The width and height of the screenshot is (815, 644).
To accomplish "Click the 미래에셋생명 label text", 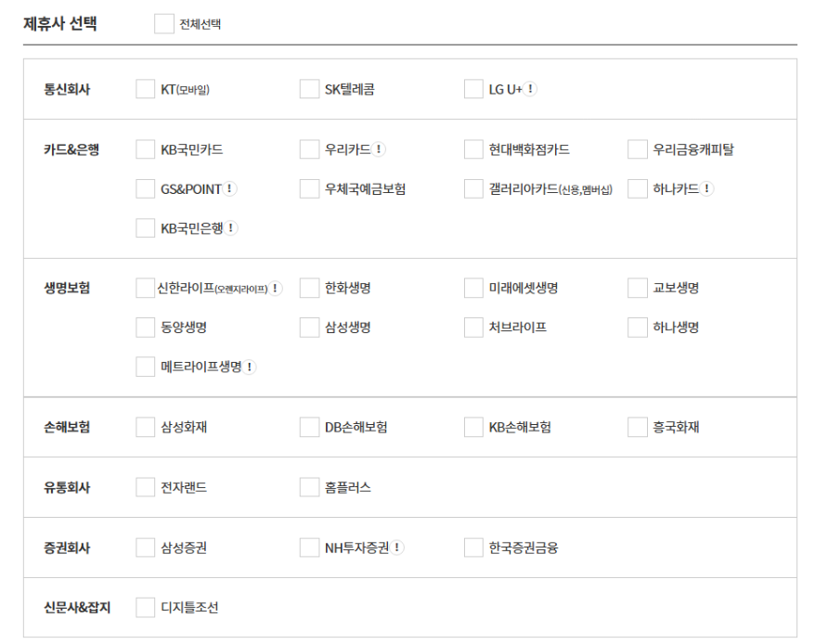I will (x=523, y=289).
